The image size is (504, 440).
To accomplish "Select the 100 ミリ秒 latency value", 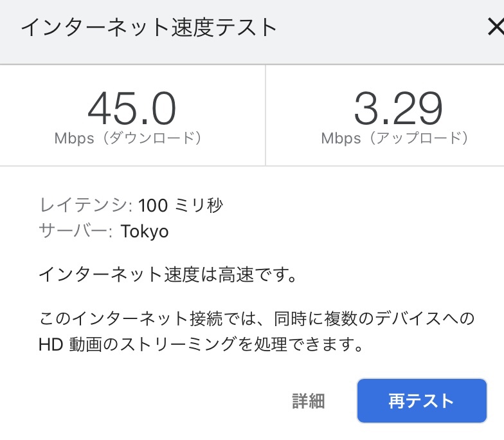I will pyautogui.click(x=181, y=206).
